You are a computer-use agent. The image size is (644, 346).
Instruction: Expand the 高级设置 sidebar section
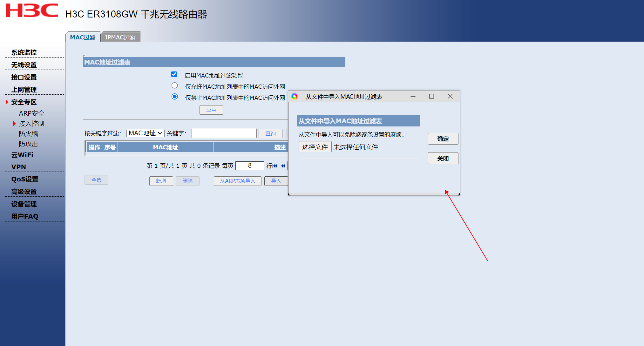pyautogui.click(x=24, y=192)
